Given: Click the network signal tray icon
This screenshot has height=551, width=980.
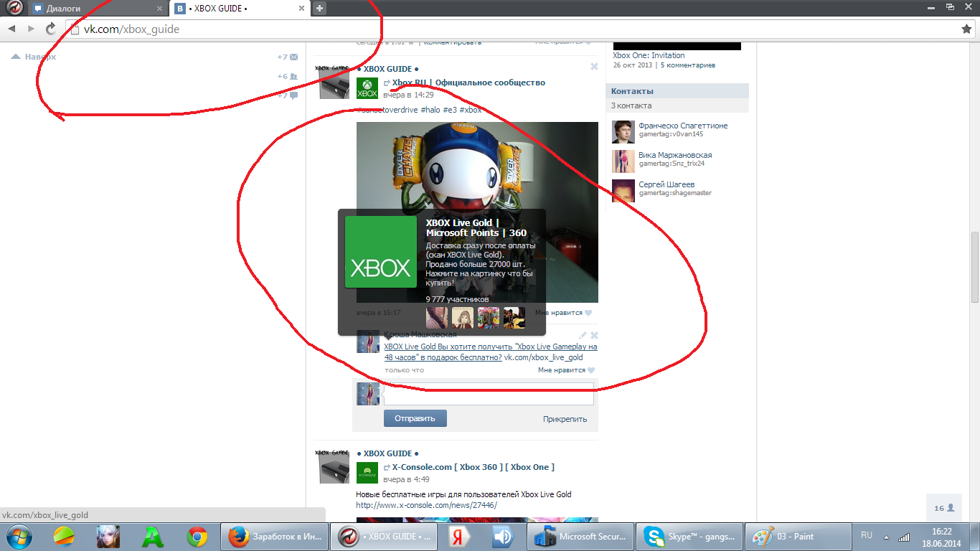Looking at the screenshot, I should (905, 536).
